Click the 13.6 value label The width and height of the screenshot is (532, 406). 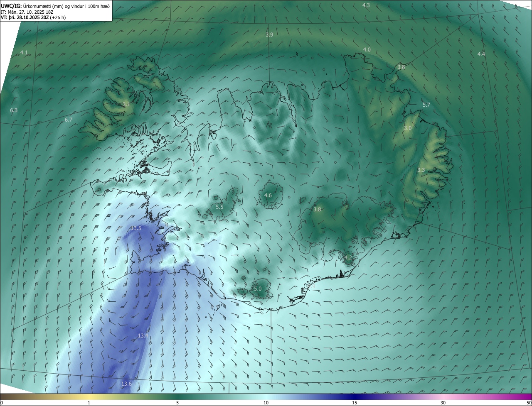(x=126, y=384)
